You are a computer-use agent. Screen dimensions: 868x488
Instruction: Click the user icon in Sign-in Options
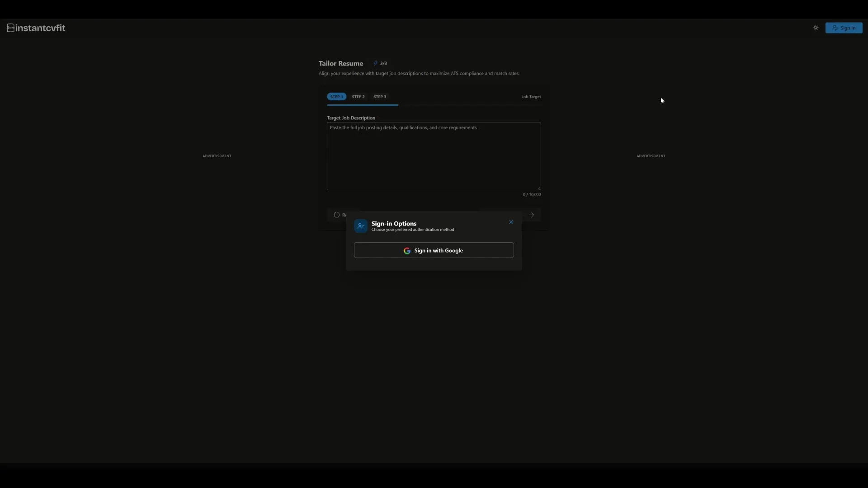(361, 226)
